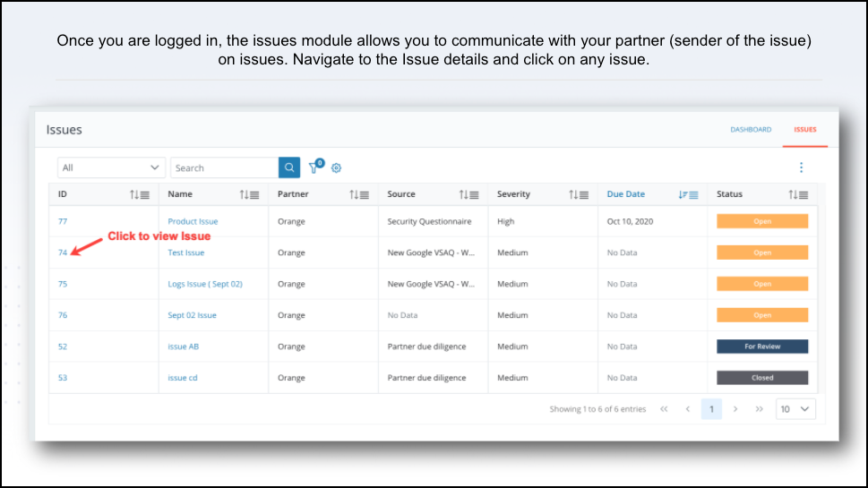Toggle Due Date sort order icon
The width and height of the screenshot is (868, 488).
click(688, 195)
